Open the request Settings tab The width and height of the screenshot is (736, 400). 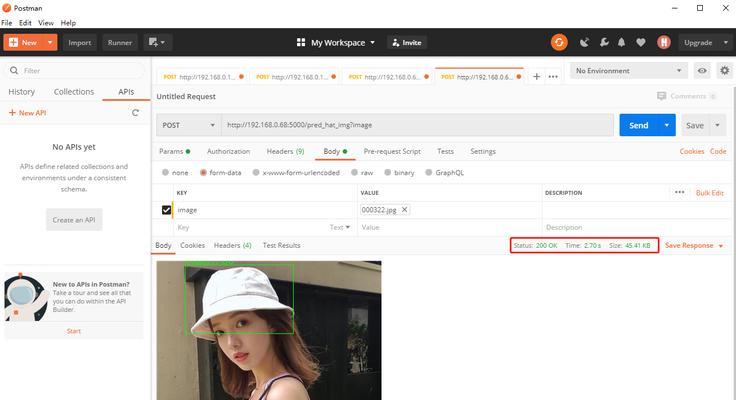click(x=483, y=151)
